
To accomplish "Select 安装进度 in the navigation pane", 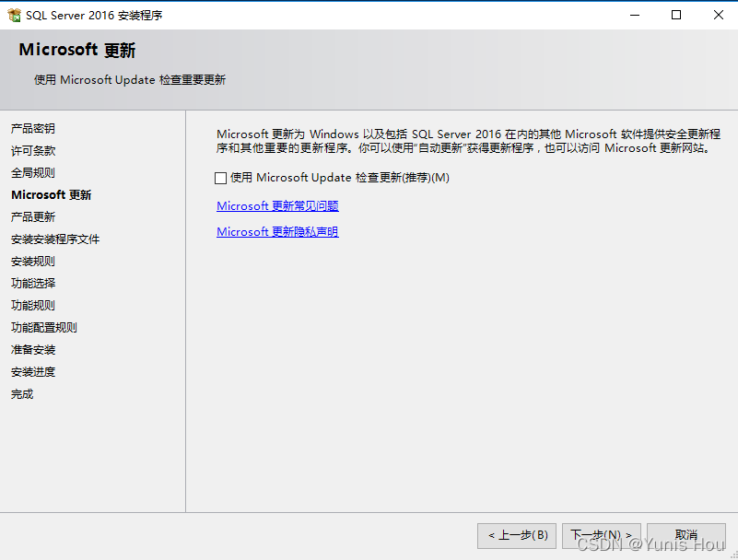I will pyautogui.click(x=32, y=371).
